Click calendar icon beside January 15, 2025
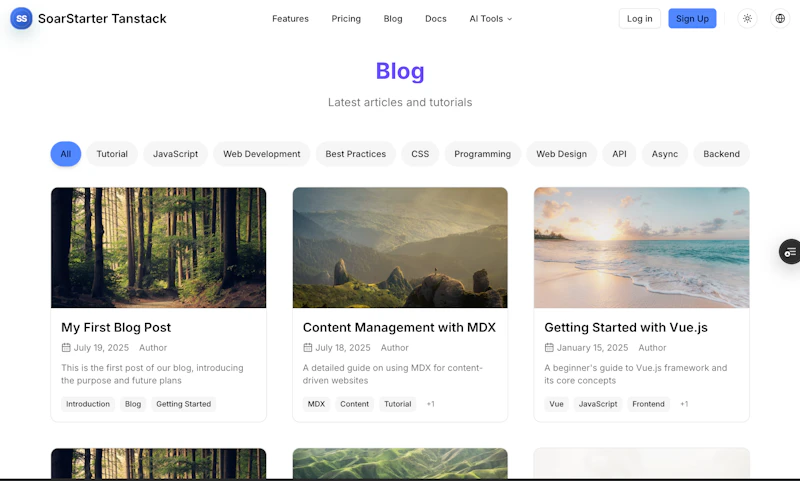 (549, 347)
